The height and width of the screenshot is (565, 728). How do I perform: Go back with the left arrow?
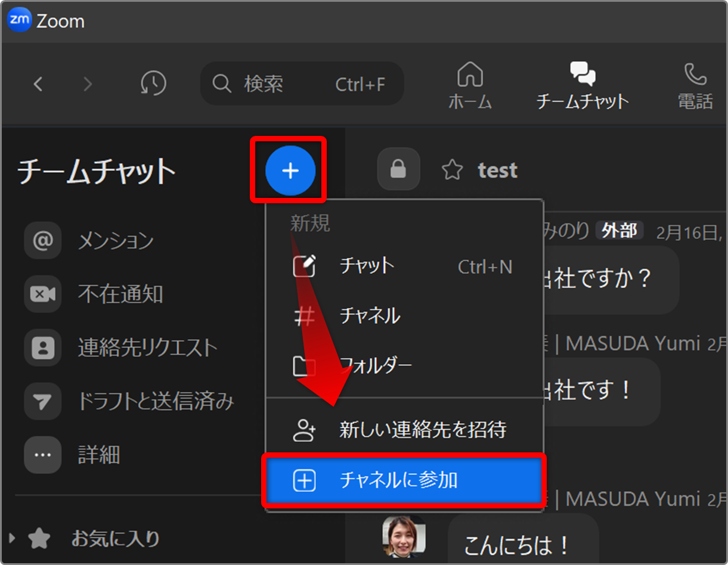(38, 84)
